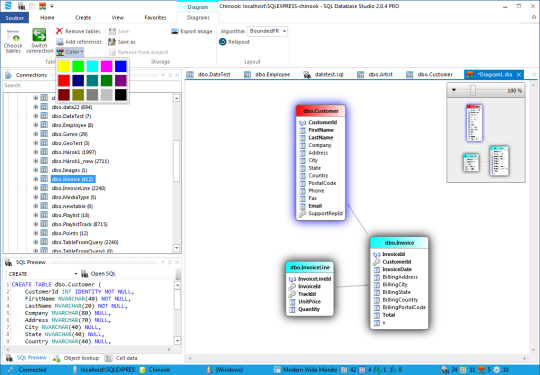Click the diagram overview minimap thumbnail

[x=486, y=140]
